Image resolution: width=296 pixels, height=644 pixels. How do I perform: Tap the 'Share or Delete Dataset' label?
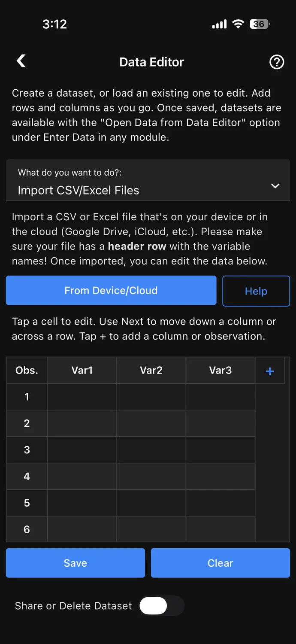click(73, 606)
